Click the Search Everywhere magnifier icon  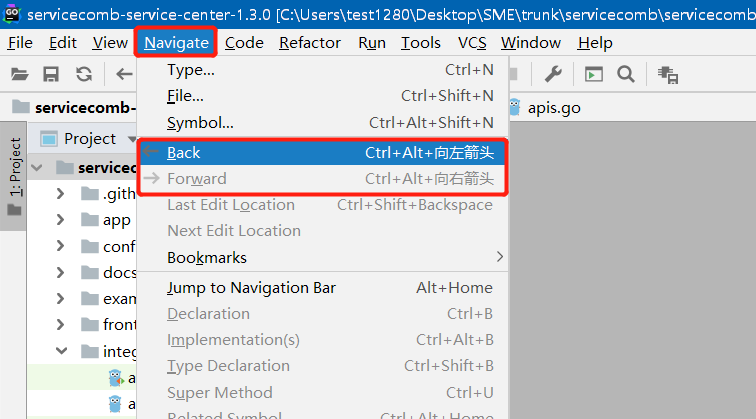[x=626, y=74]
